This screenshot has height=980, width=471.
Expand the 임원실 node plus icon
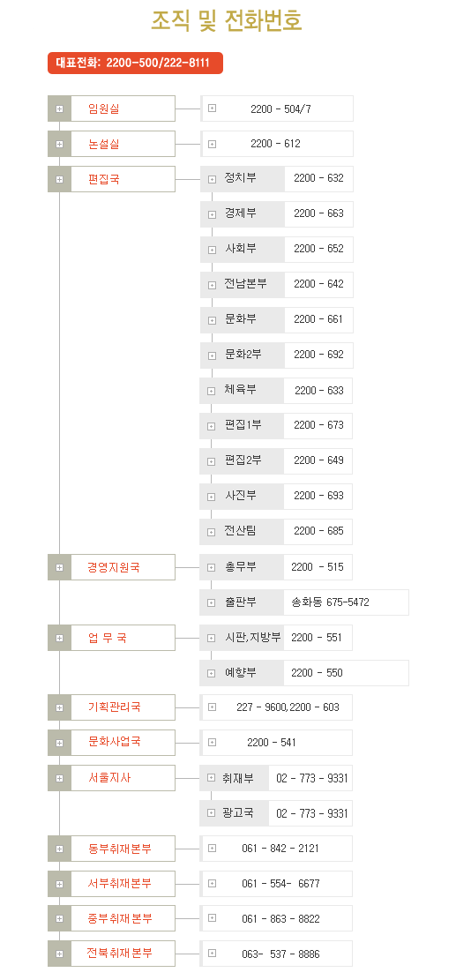click(59, 108)
